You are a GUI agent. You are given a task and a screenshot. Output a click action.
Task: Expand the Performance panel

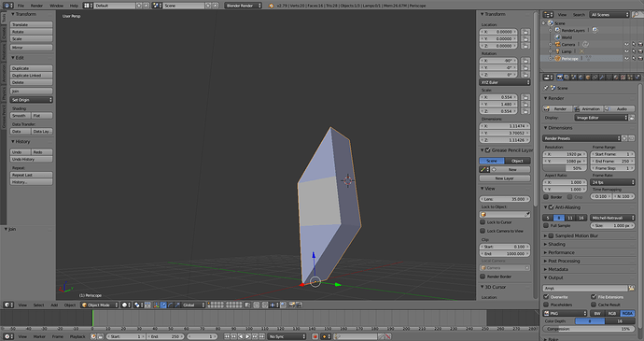561,252
